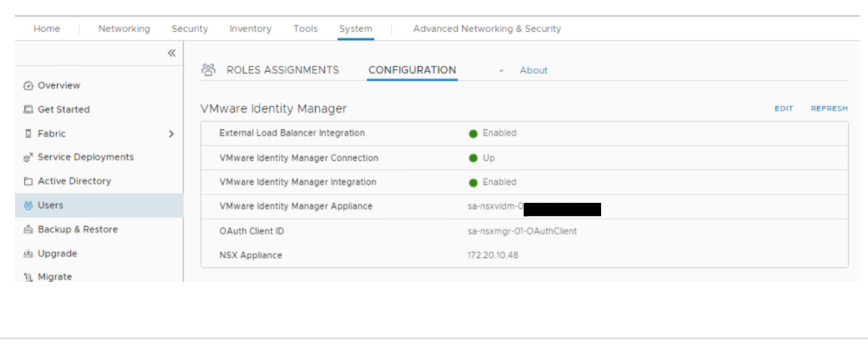Click the VMware Identity Manager Appliance label
The image size is (868, 345).
coord(296,206)
